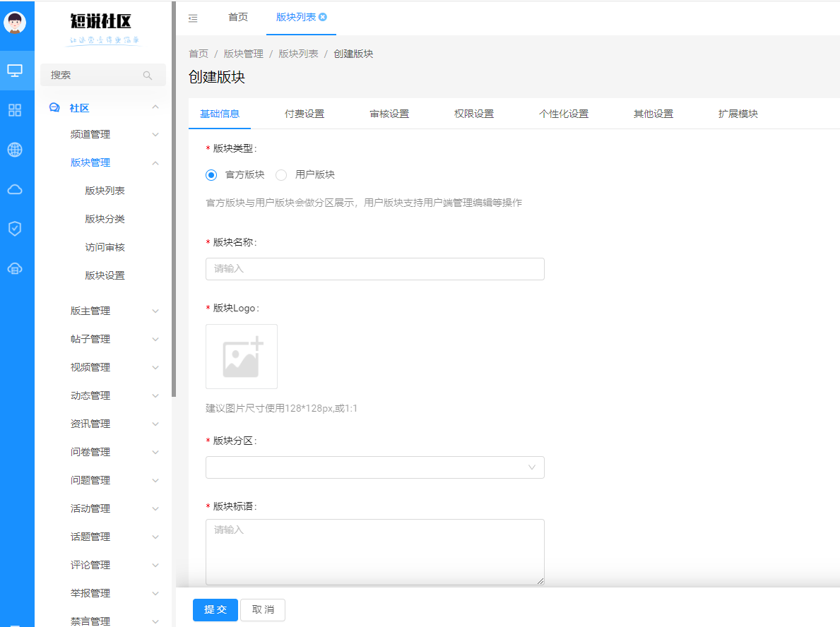The image size is (840, 627).
Task: Close the 版块列表 tab
Action: [323, 17]
